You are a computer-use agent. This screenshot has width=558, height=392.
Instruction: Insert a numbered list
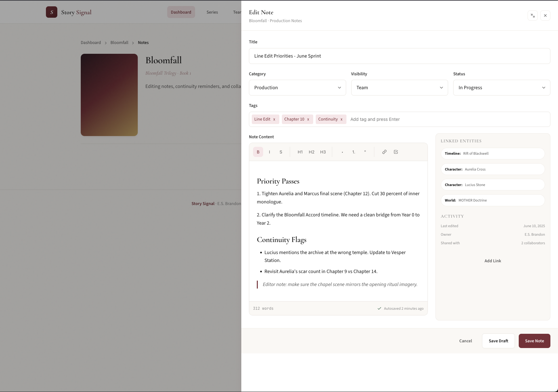[x=354, y=152]
